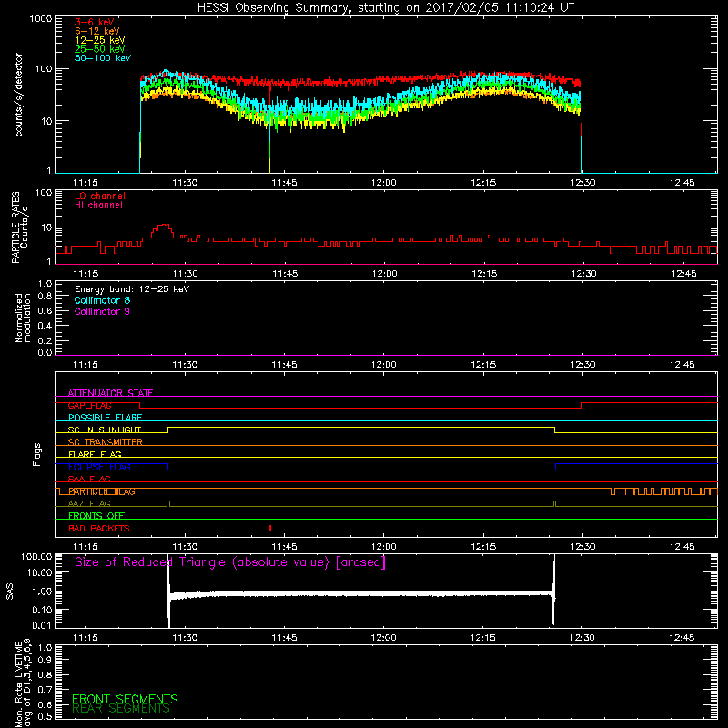Click the ATTENUATOR_STATE flag label
The image size is (728, 728).
110,393
